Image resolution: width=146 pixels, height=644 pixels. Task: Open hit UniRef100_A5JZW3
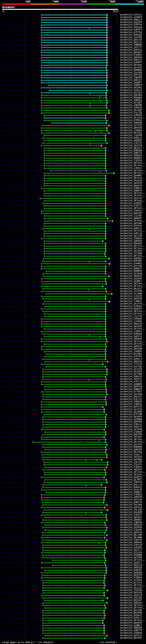pos(131,110)
